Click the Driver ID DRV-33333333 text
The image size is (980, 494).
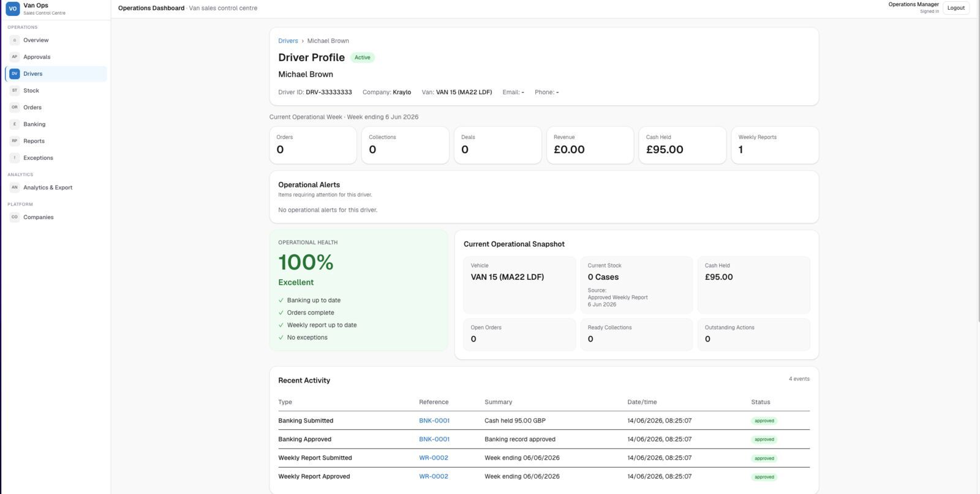point(315,92)
